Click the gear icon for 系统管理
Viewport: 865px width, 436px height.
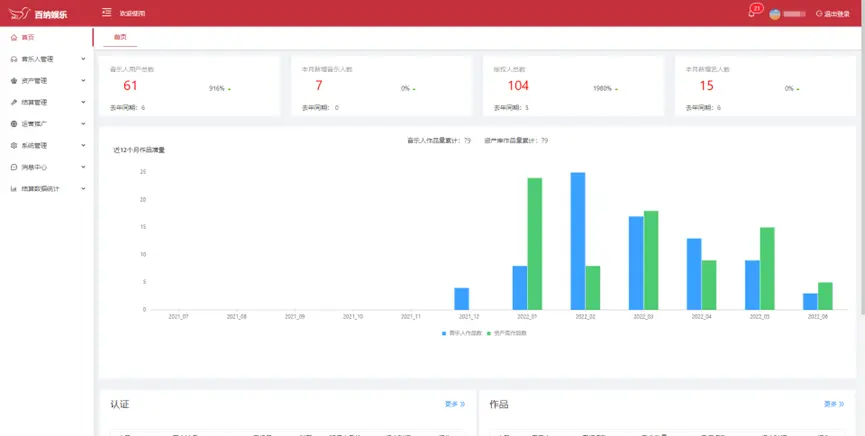tap(13, 145)
